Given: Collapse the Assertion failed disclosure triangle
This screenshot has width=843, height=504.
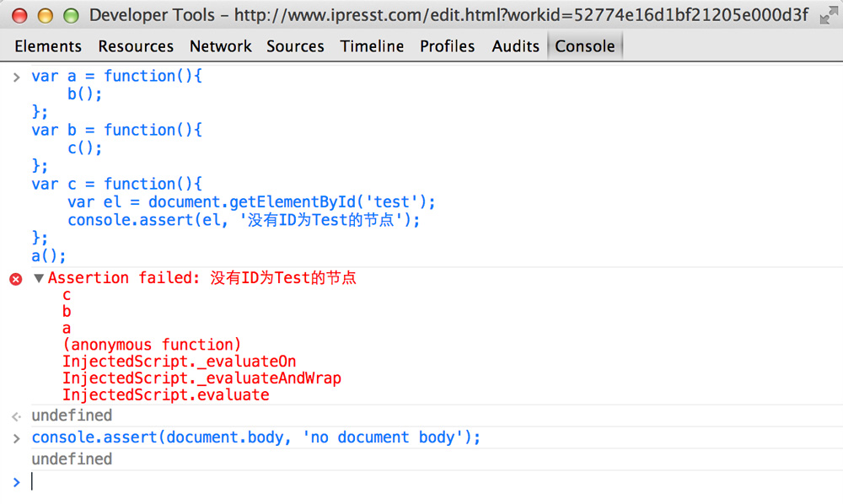Looking at the screenshot, I should point(39,277).
